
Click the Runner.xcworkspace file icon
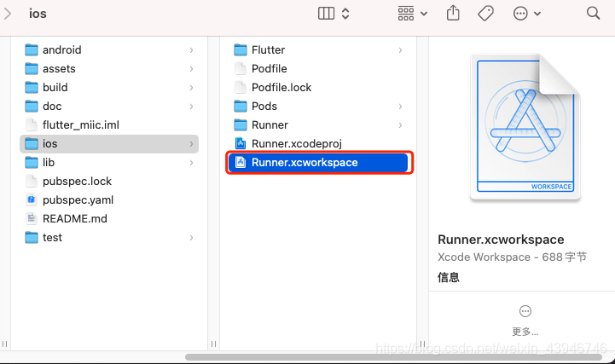click(x=241, y=163)
